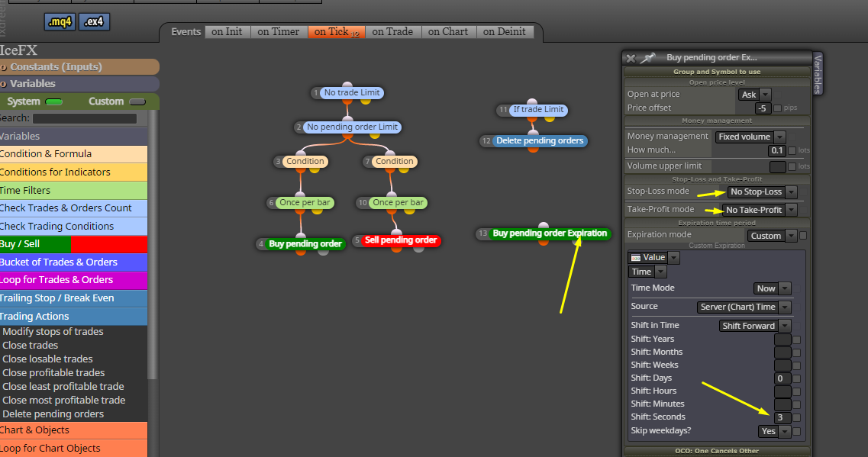Image resolution: width=868 pixels, height=457 pixels.
Task: Click calendar icon beside Value dropdown
Action: pos(635,258)
